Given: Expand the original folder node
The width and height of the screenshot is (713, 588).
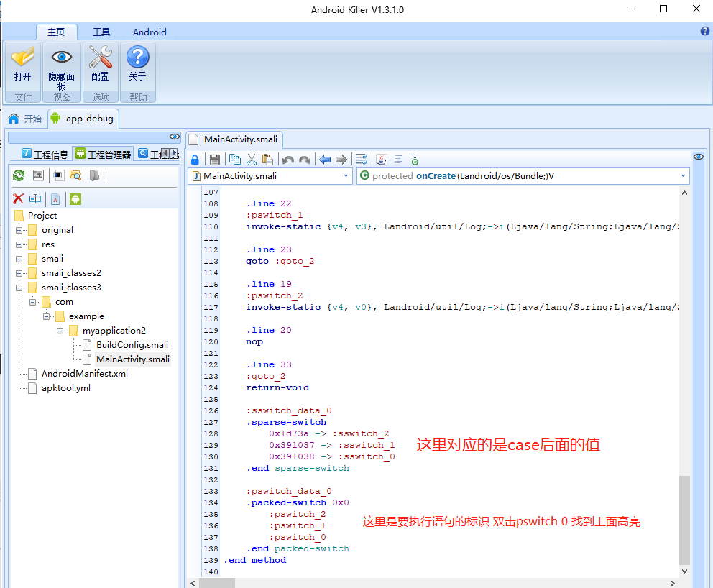Looking at the screenshot, I should (x=19, y=230).
